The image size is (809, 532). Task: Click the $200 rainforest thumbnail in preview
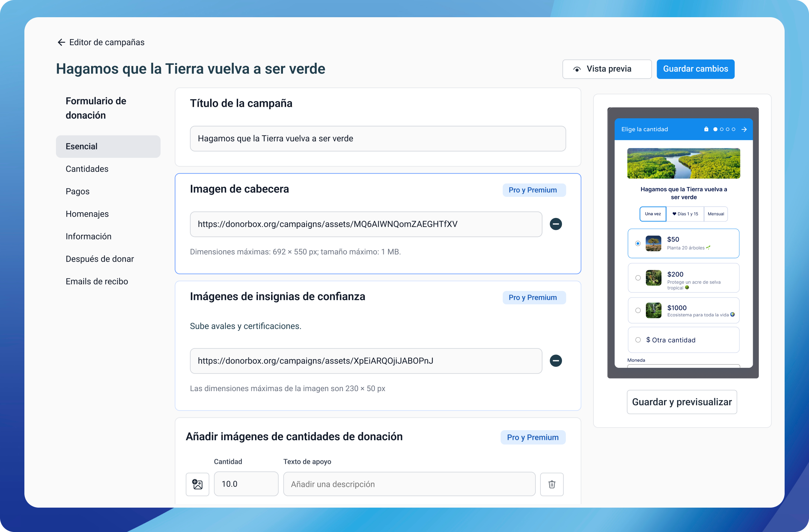point(653,278)
